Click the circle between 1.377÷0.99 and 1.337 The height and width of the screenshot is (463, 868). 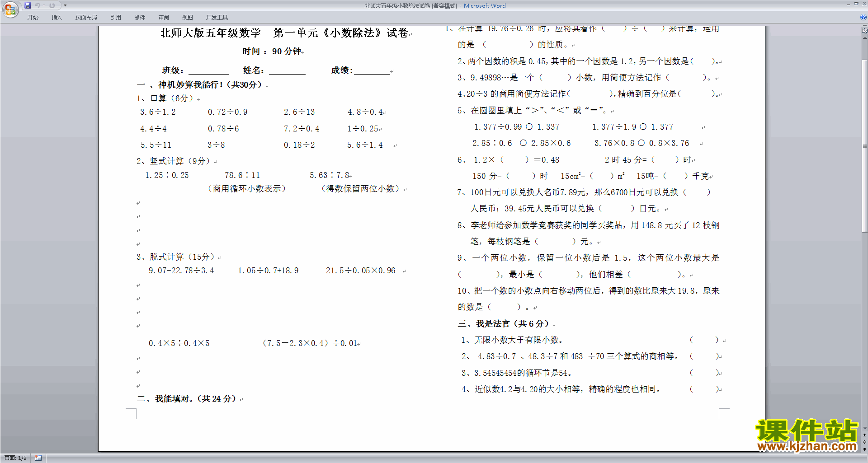pyautogui.click(x=529, y=126)
